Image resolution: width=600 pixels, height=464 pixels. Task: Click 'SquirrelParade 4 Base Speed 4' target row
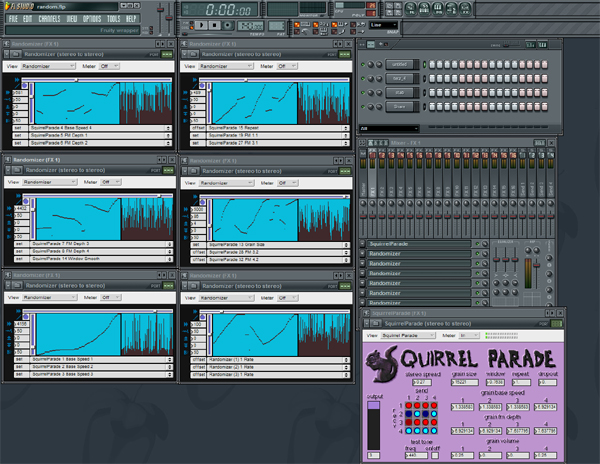tap(101, 128)
